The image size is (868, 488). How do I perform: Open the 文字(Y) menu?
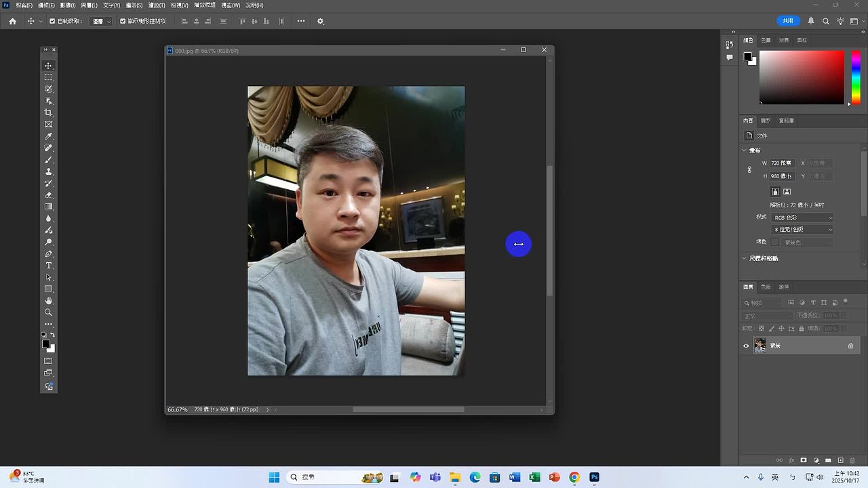click(x=111, y=5)
